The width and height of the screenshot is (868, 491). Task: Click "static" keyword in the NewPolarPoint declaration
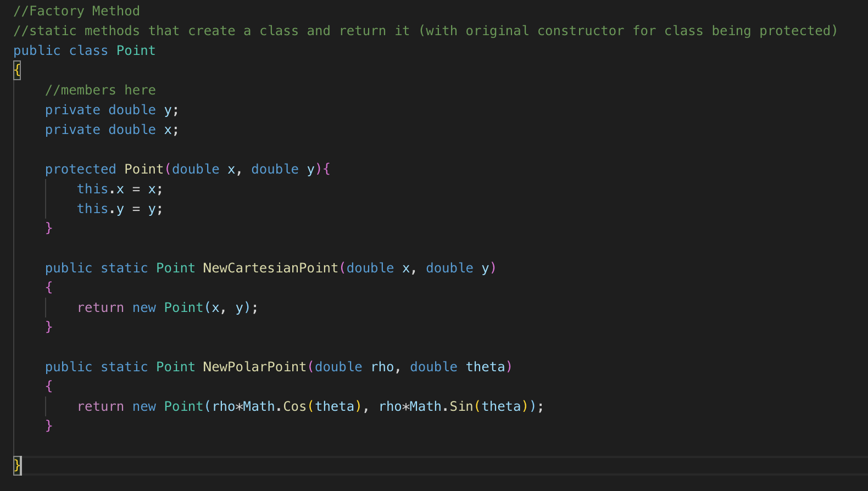click(124, 367)
